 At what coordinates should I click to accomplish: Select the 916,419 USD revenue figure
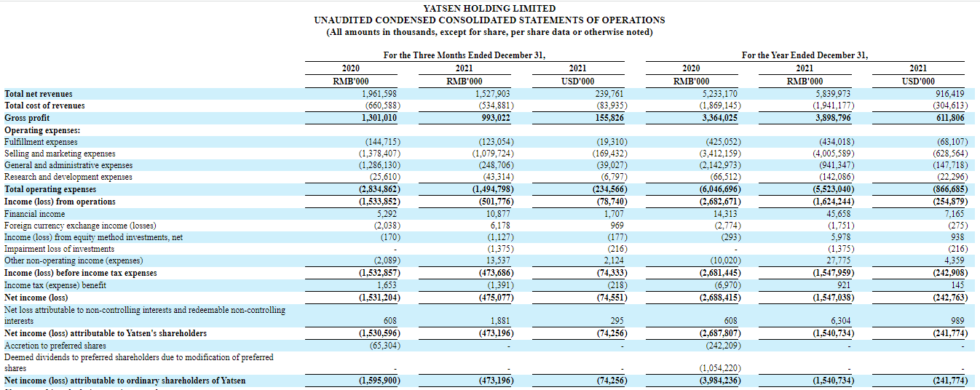pos(949,94)
